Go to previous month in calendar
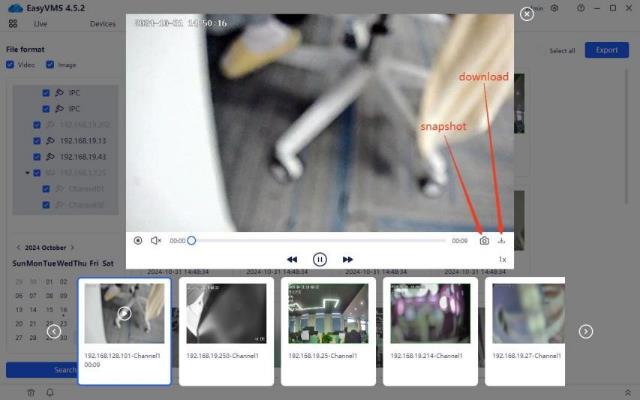This screenshot has height=400, width=640. [18, 247]
